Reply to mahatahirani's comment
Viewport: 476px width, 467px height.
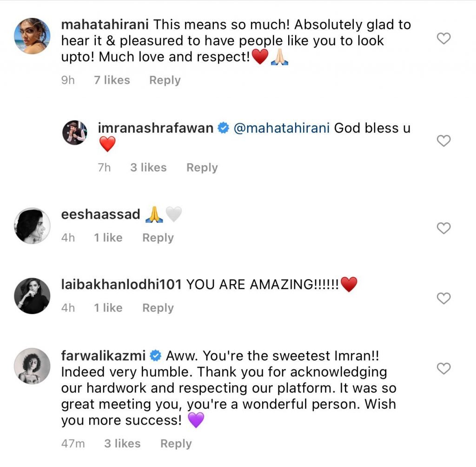[x=165, y=80]
